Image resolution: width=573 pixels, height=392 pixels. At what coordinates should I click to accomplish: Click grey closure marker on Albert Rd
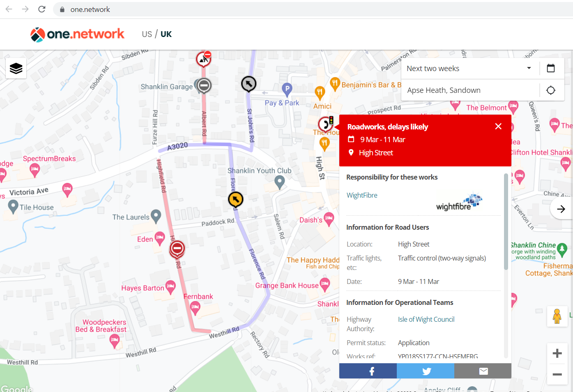pyautogui.click(x=204, y=85)
